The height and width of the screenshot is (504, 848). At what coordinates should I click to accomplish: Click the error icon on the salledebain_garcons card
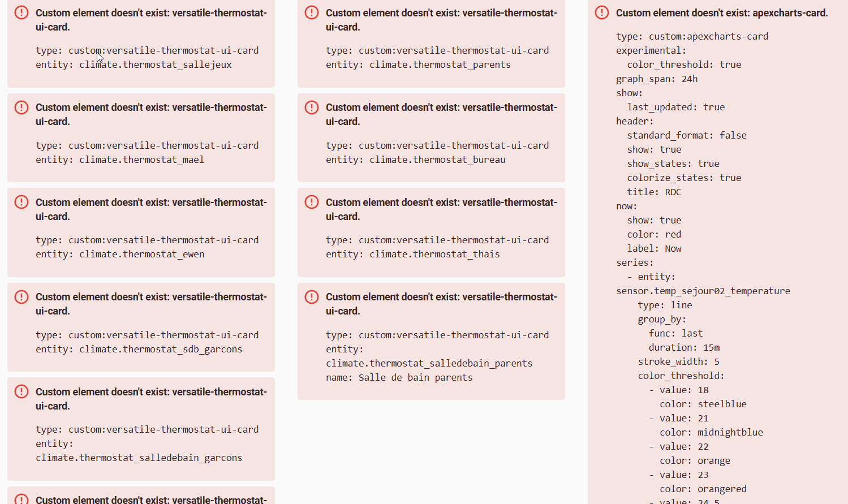point(21,391)
